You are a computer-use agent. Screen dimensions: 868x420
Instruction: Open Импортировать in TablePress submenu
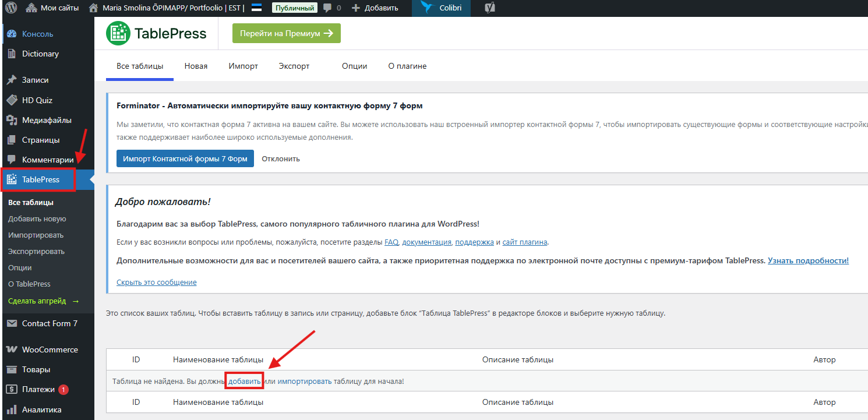point(36,235)
